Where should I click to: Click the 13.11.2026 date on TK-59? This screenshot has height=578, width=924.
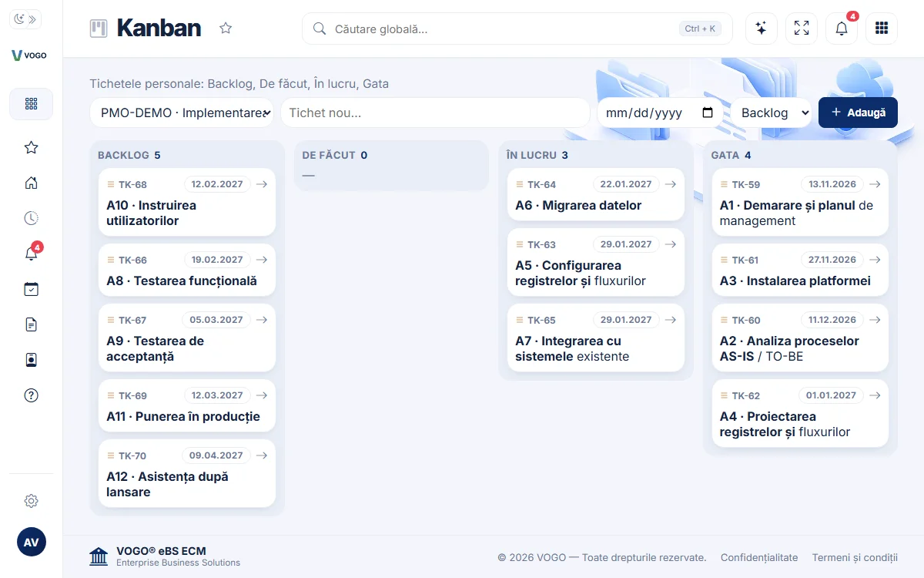[832, 184]
